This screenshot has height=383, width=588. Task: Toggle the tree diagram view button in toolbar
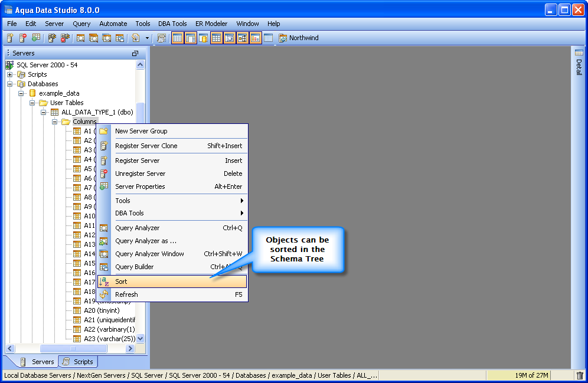coord(242,38)
